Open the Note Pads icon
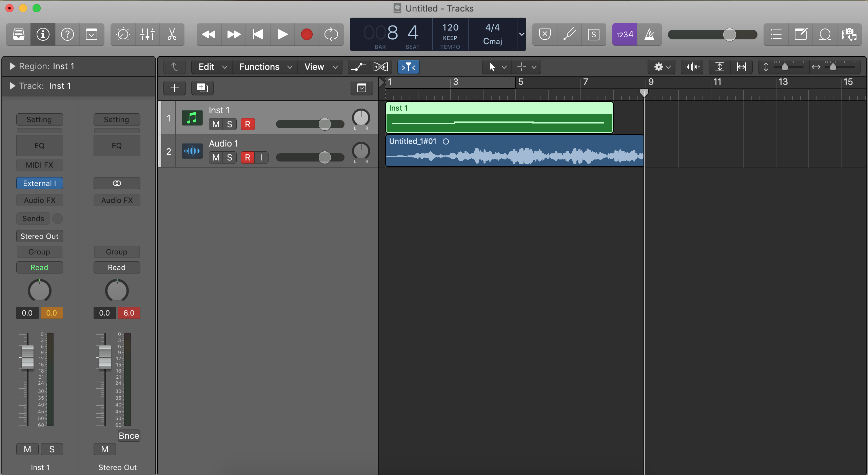Viewport: 868px width, 475px height. coord(801,34)
